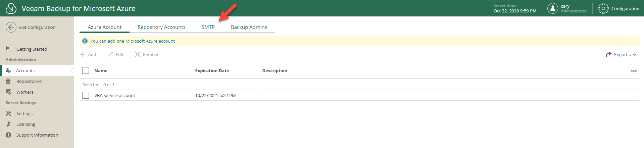Viewport: 644px width, 148px height.
Task: Click the 10/22/2021 5:22 PM expiration cell
Action: 215,95
